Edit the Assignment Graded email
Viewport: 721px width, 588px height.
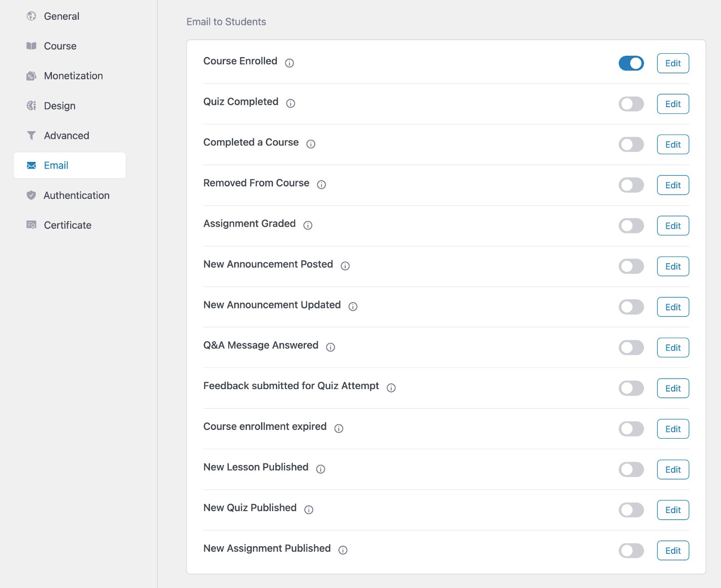(x=673, y=225)
